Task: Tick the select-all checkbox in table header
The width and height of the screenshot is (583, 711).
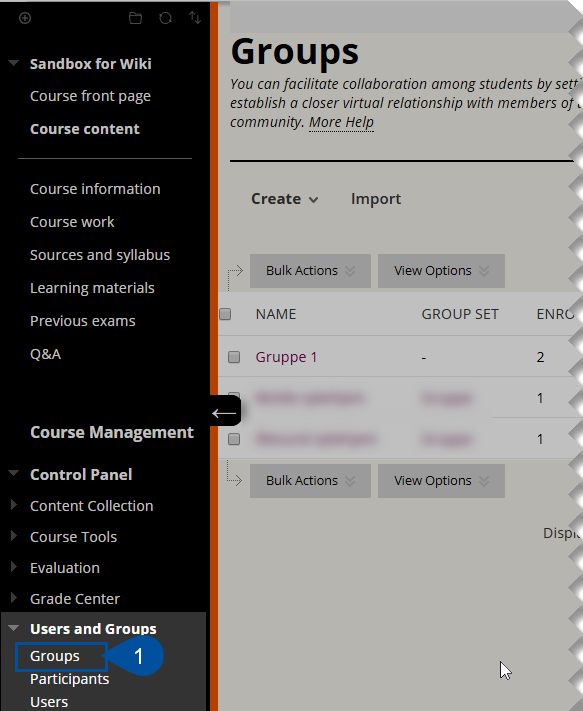Action: 225,314
